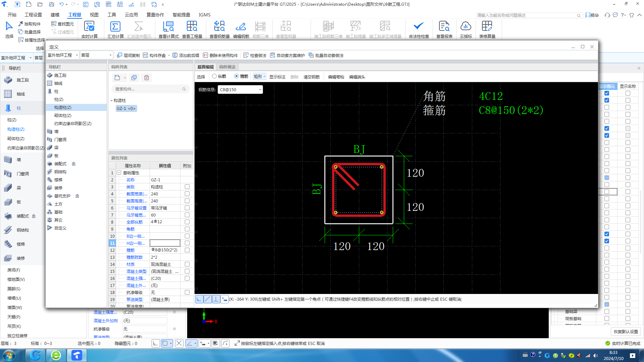Screen dimensions: 644x362
Task: Switch to 构件做法 tab
Action: coord(227,67)
